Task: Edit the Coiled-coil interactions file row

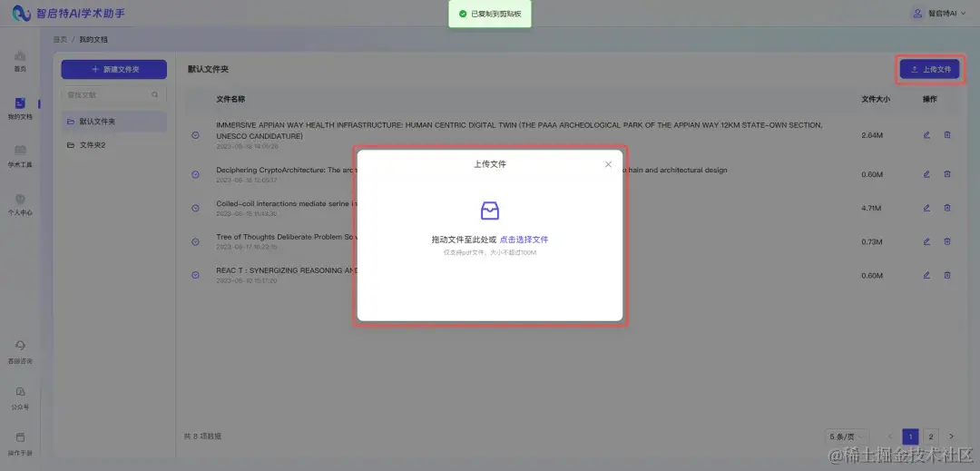Action: click(926, 208)
